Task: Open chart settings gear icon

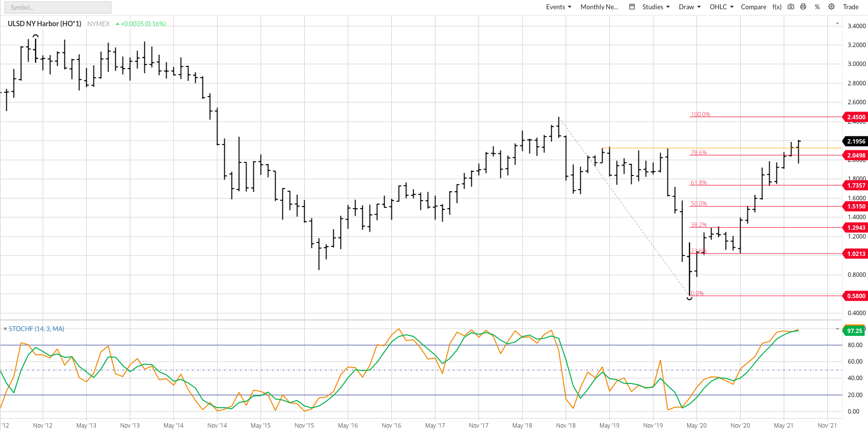Action: (x=831, y=7)
